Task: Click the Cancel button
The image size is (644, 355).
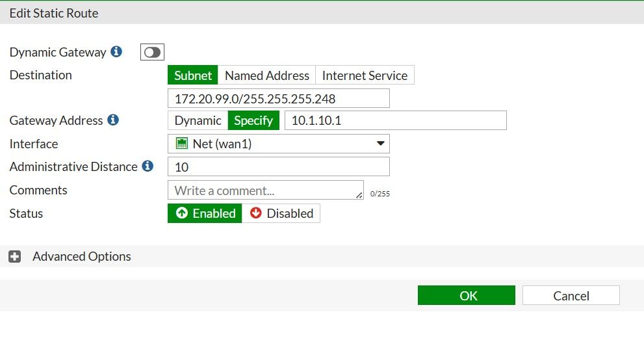Action: pos(571,296)
